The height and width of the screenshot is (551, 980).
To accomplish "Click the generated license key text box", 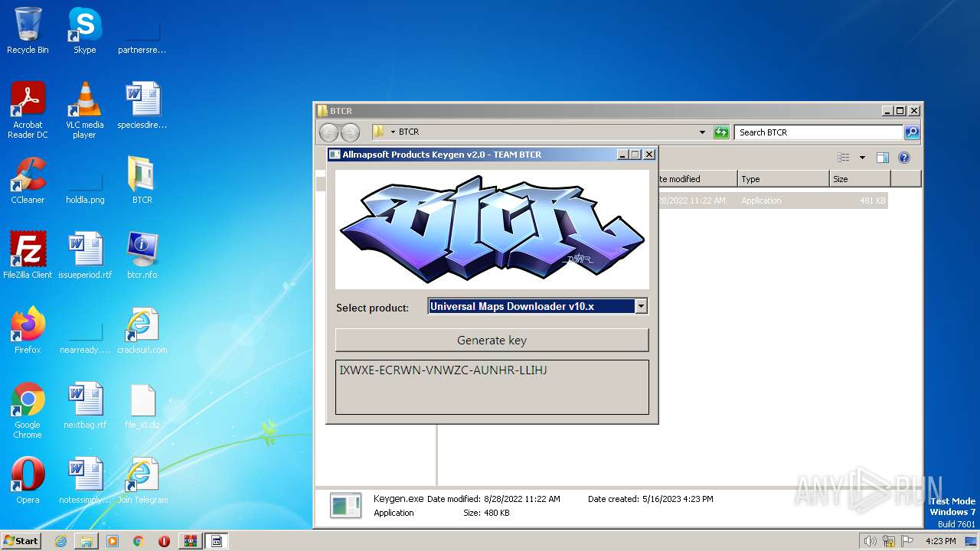I will [492, 387].
